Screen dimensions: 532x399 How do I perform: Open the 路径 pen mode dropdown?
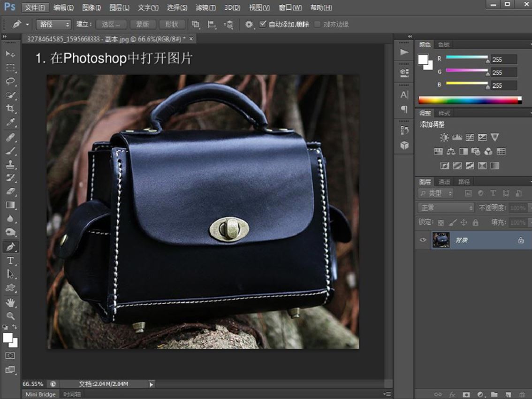click(x=53, y=24)
